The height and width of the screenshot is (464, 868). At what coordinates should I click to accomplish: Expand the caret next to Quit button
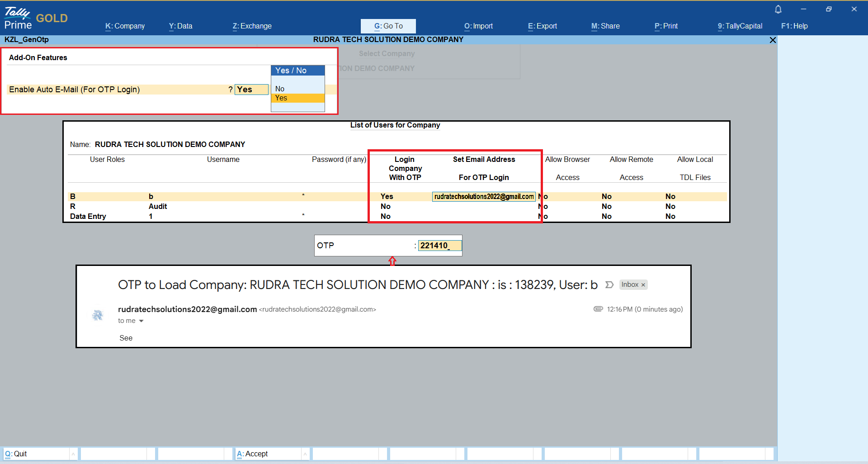73,454
